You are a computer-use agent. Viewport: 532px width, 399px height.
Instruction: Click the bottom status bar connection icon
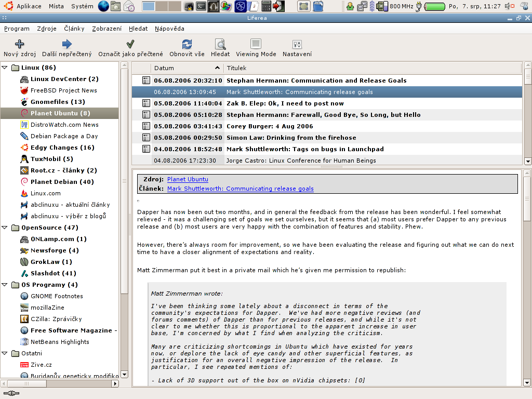(11, 393)
